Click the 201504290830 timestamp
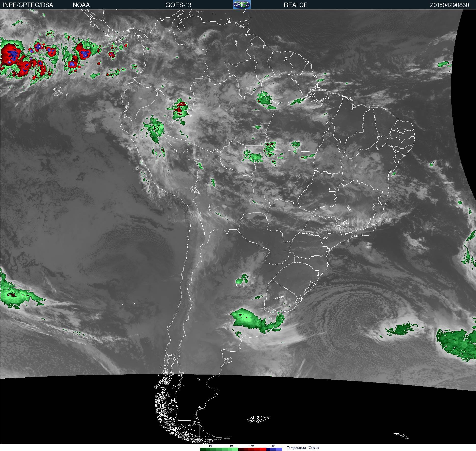Screen dimensions: 476x451 [x=450, y=5]
